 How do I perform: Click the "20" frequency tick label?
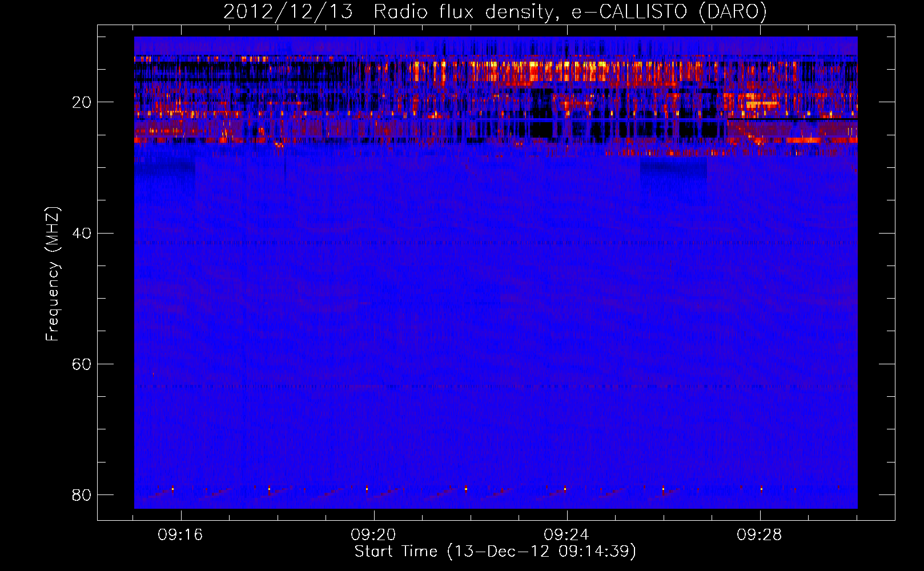82,102
